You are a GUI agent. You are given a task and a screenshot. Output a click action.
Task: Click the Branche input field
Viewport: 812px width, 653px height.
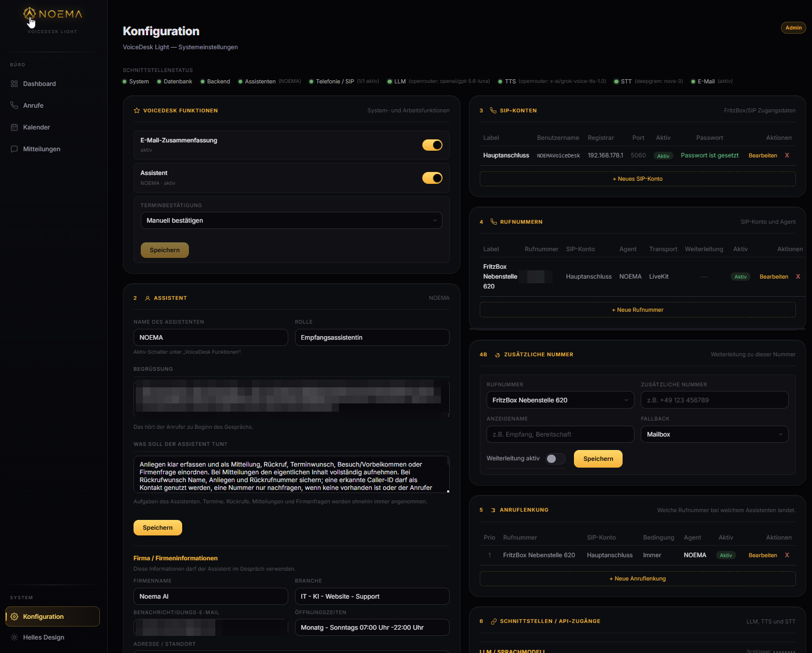(372, 597)
